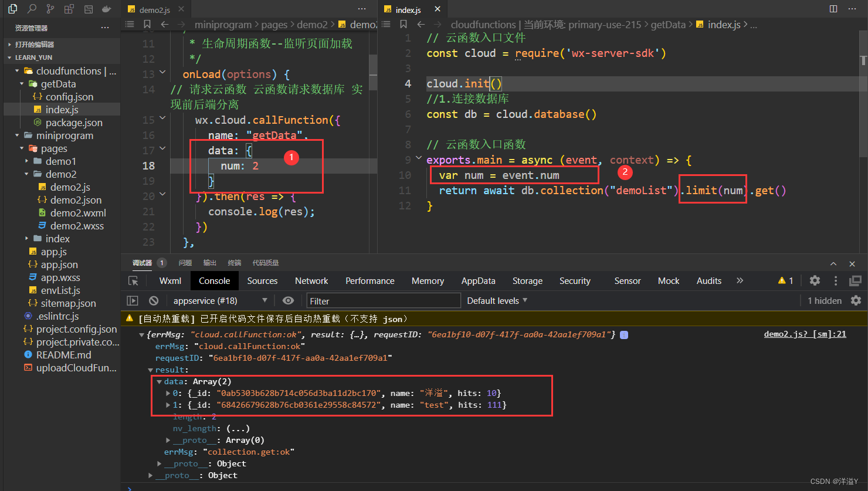This screenshot has height=491, width=868.
Task: Open demo2.wxss in the file tree
Action: [x=77, y=226]
